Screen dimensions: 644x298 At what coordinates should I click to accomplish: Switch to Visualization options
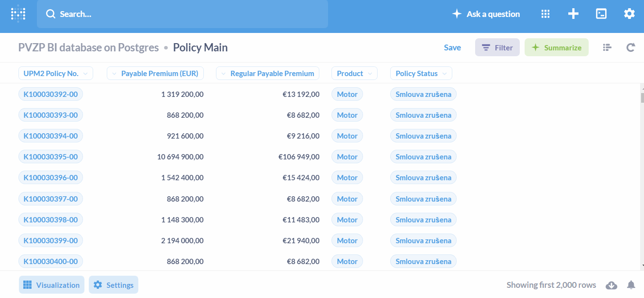[x=51, y=285]
